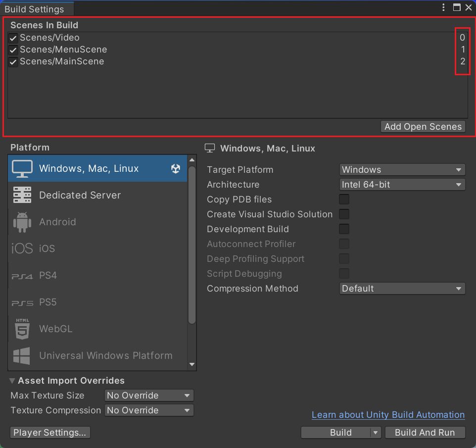Select the Dedicated Server platform
Viewport: 476px width, 448px height.
pyautogui.click(x=97, y=195)
